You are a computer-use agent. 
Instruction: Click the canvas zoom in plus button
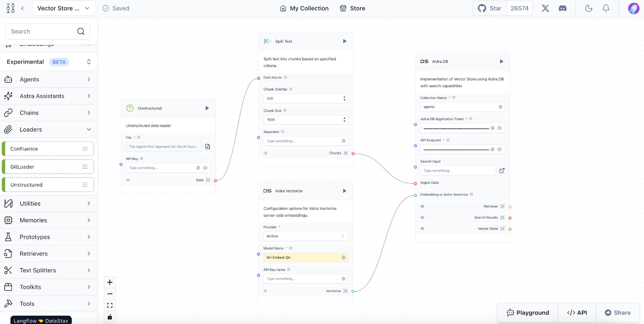tap(110, 282)
